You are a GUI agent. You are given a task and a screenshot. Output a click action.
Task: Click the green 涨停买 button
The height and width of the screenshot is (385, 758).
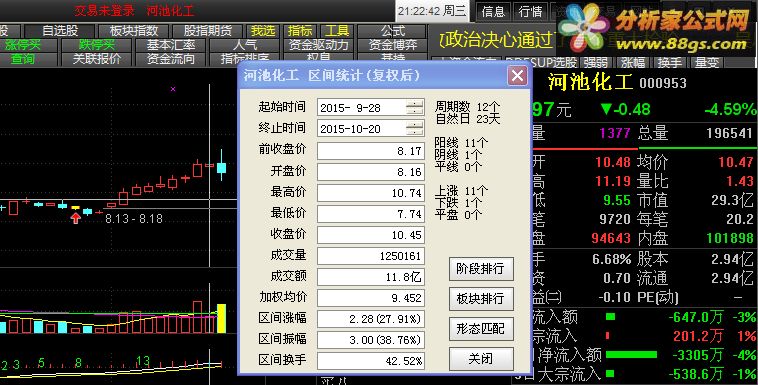point(23,45)
